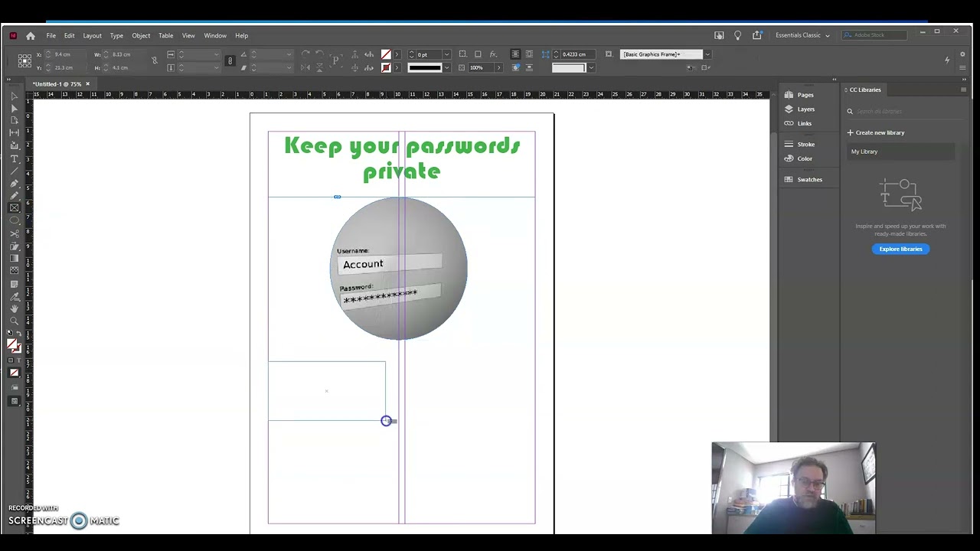Select the Note tool
The width and height of the screenshot is (980, 551).
(x=14, y=284)
